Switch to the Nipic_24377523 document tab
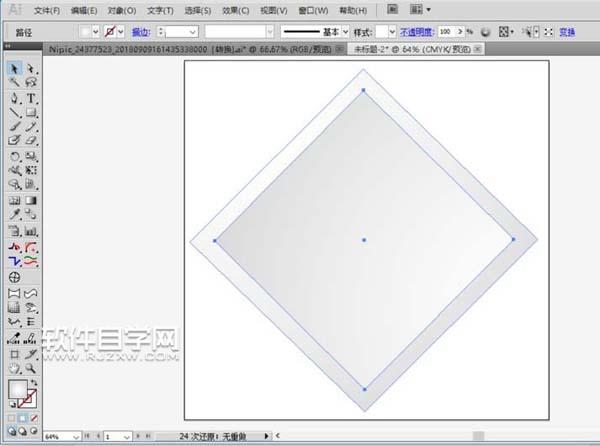The image size is (600, 446). (190, 49)
